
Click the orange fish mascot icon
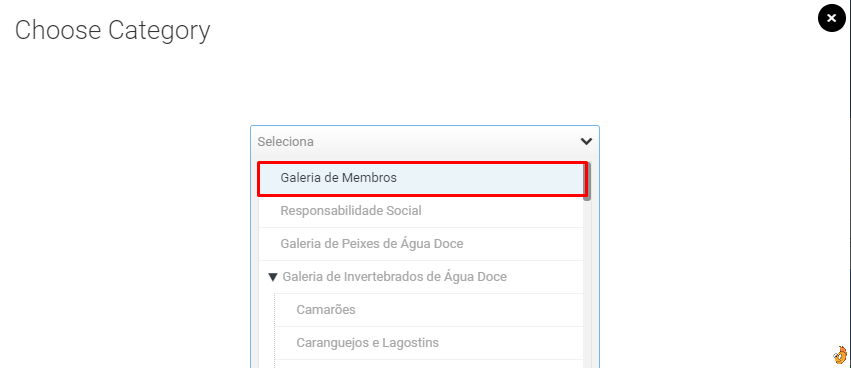(840, 354)
